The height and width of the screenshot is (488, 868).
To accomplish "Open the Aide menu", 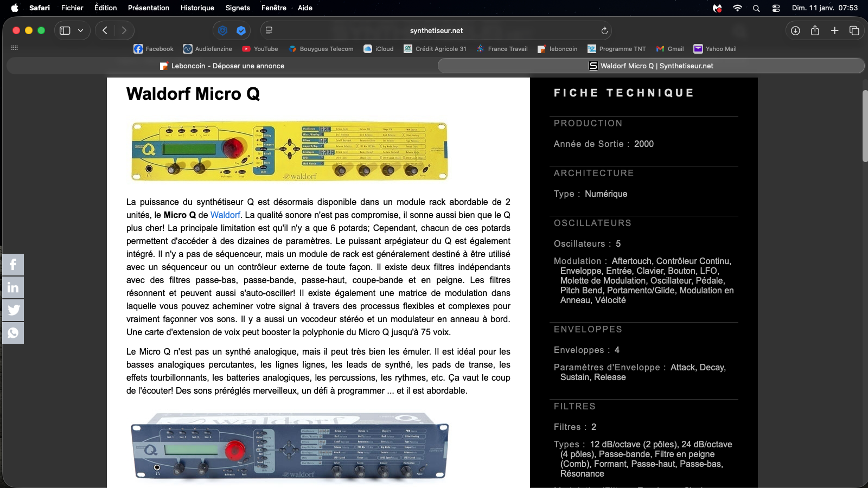I will coord(305,8).
